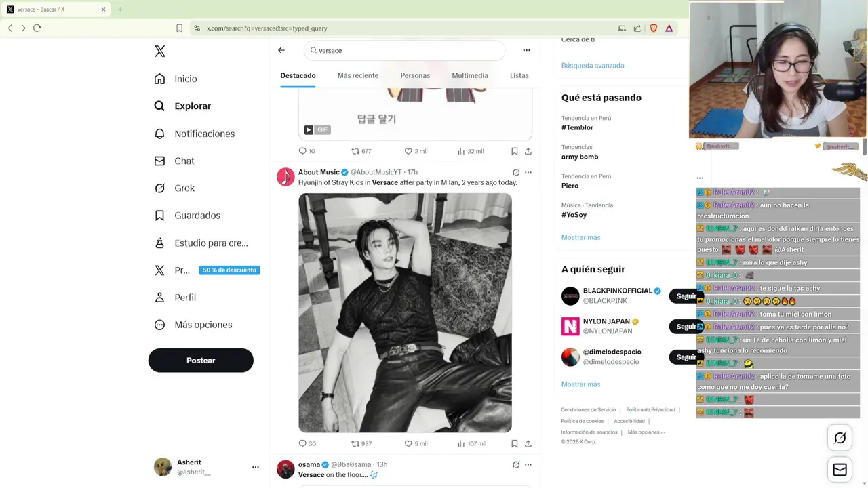Click the X logo in the sidebar
Viewport: 868px width, 488px height.
159,51
